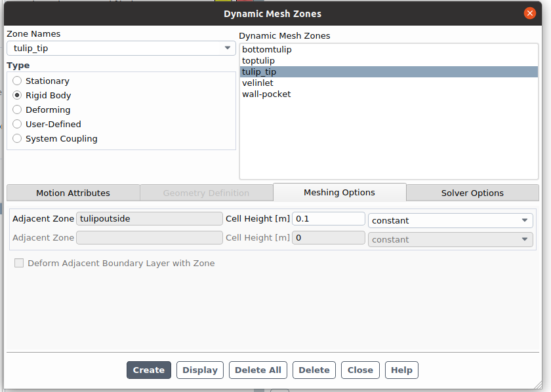Image resolution: width=551 pixels, height=392 pixels.
Task: Open Help for dynamic mesh zones
Action: click(x=401, y=370)
